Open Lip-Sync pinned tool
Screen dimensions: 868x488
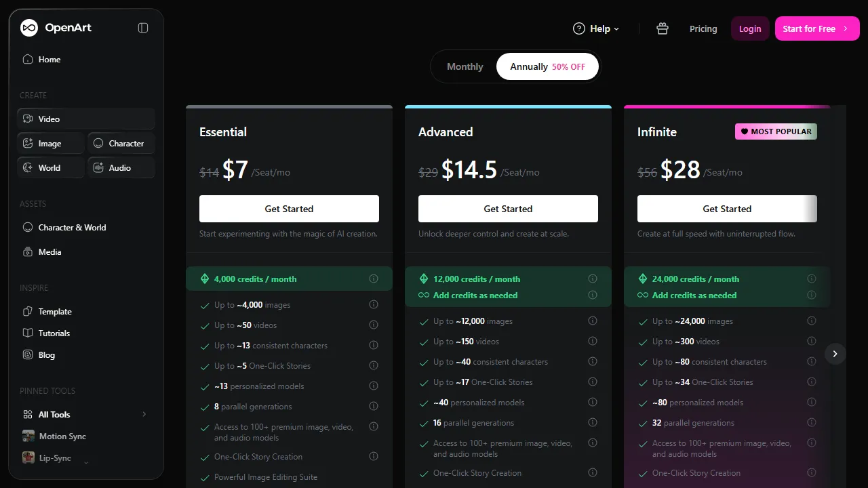pos(86,458)
